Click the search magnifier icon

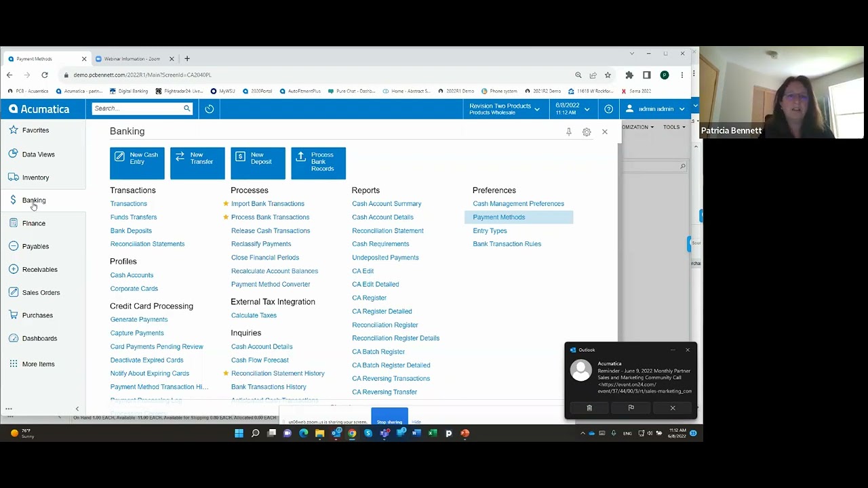(187, 108)
